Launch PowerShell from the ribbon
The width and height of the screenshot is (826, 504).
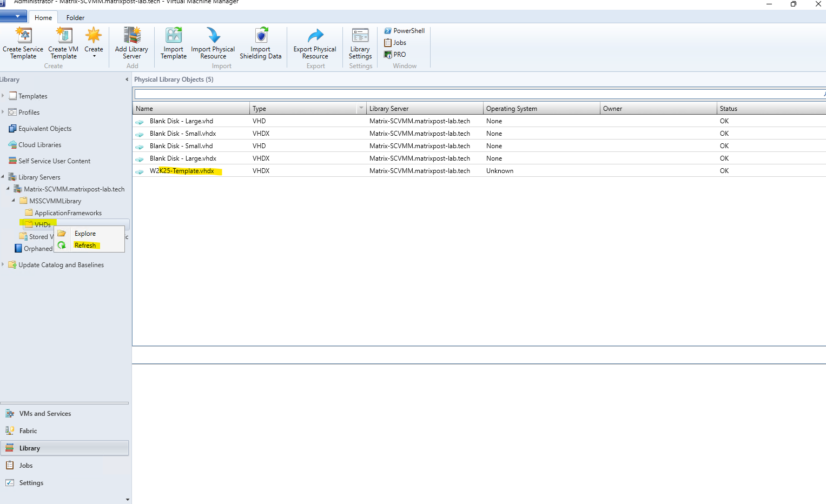pyautogui.click(x=405, y=31)
